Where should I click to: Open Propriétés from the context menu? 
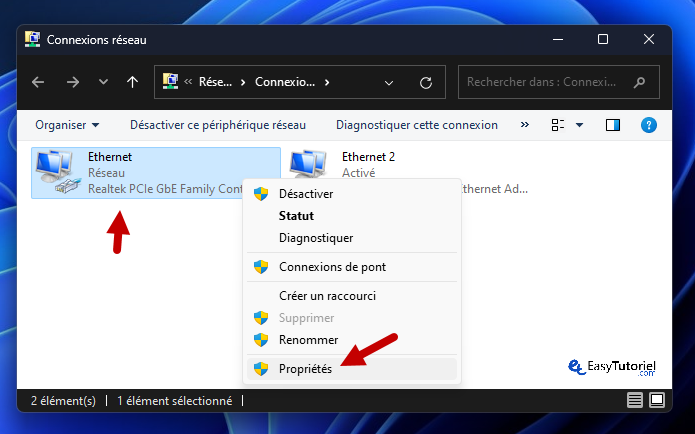coord(352,369)
